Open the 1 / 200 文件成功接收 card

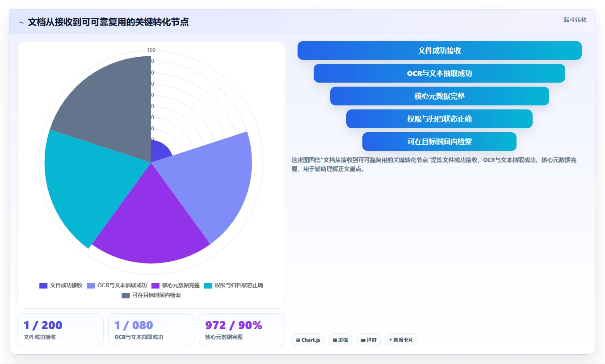click(x=60, y=330)
